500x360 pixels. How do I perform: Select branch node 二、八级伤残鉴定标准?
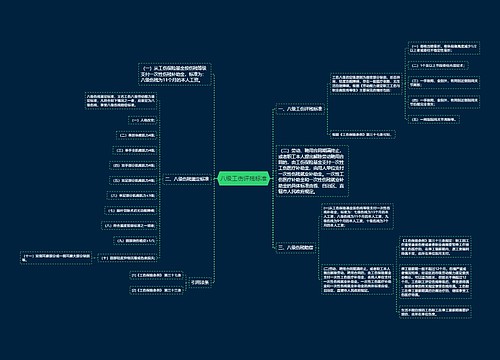coord(187,179)
